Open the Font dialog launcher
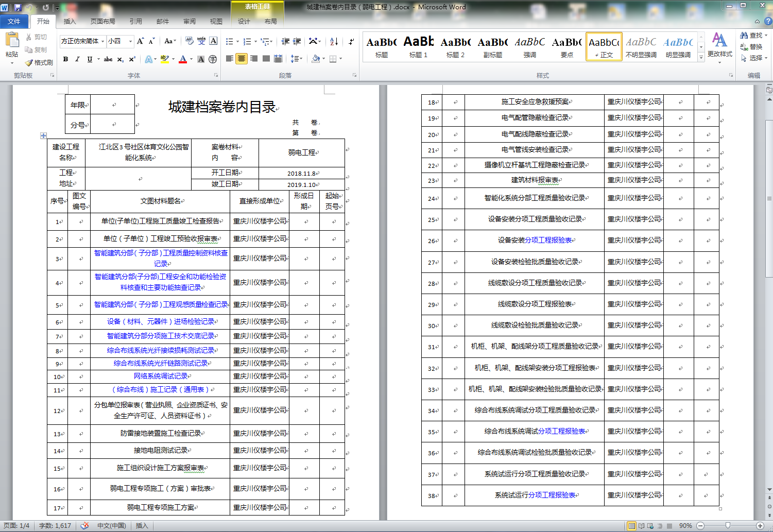Screen dimensions: 773x532 click(216, 75)
